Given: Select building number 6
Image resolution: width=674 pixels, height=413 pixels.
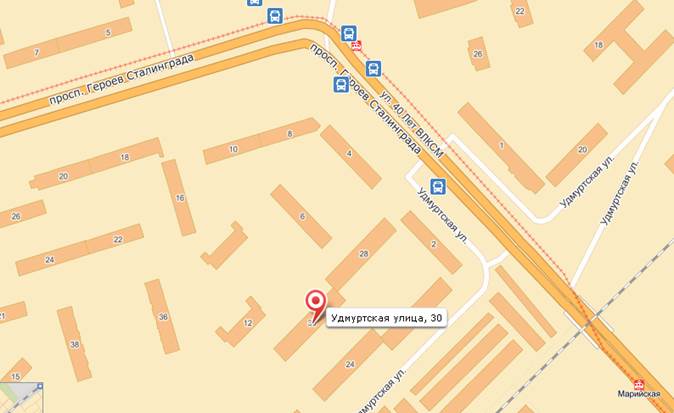Looking at the screenshot, I should (x=301, y=217).
